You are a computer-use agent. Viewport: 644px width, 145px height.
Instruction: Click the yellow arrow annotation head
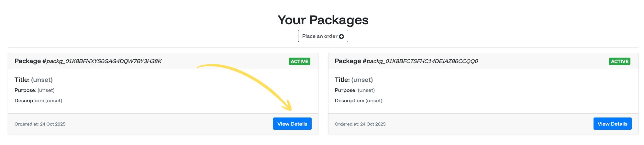288,106
